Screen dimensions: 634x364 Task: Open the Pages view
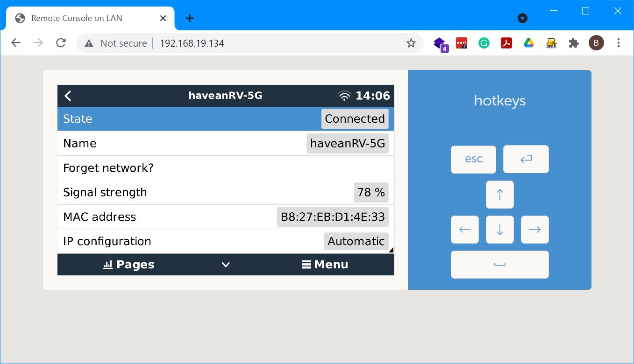tap(128, 265)
